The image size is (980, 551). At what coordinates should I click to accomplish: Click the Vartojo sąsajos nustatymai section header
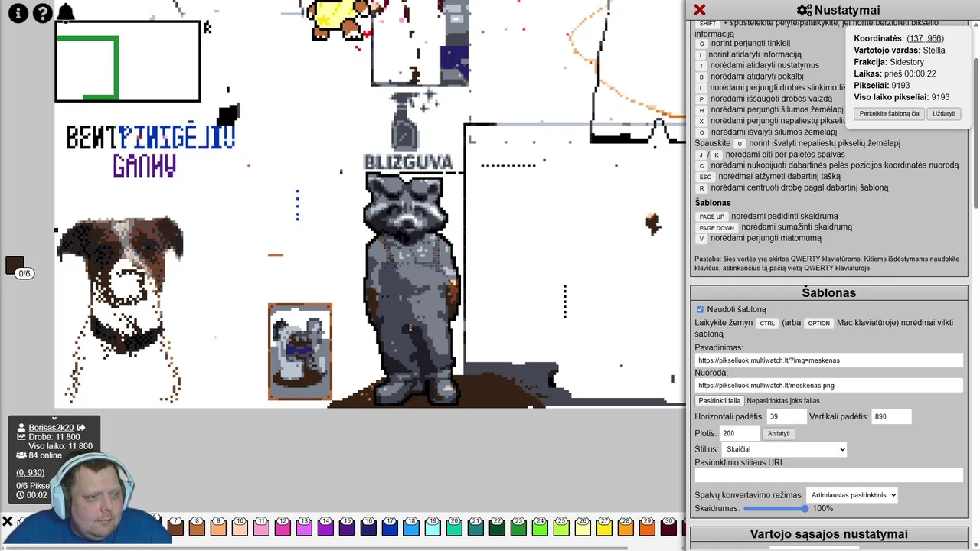pos(828,534)
